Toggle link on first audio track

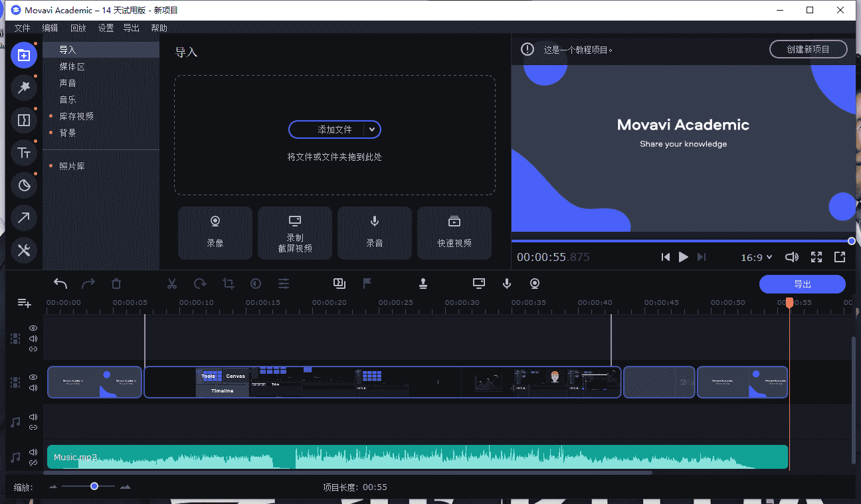[33, 427]
